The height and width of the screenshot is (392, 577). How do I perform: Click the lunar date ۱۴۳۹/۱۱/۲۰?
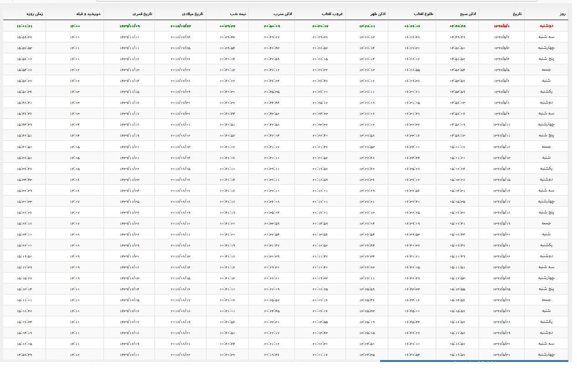point(129,146)
